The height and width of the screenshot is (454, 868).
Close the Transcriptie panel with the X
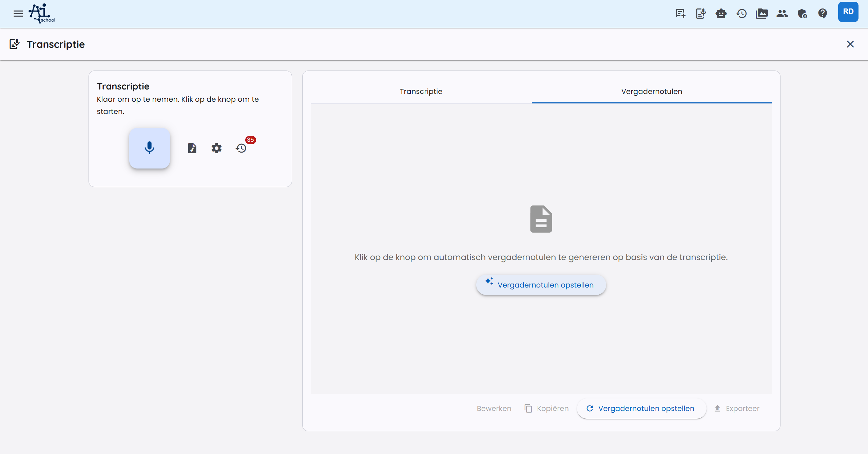[850, 44]
